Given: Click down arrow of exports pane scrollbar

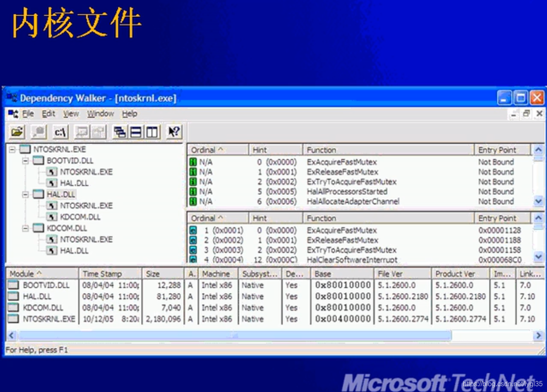Looking at the screenshot, I should [538, 257].
